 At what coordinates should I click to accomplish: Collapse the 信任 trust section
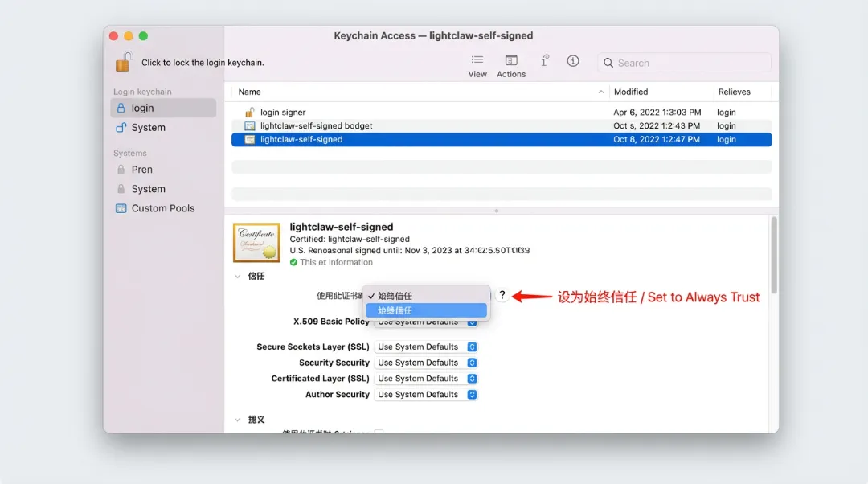click(237, 276)
